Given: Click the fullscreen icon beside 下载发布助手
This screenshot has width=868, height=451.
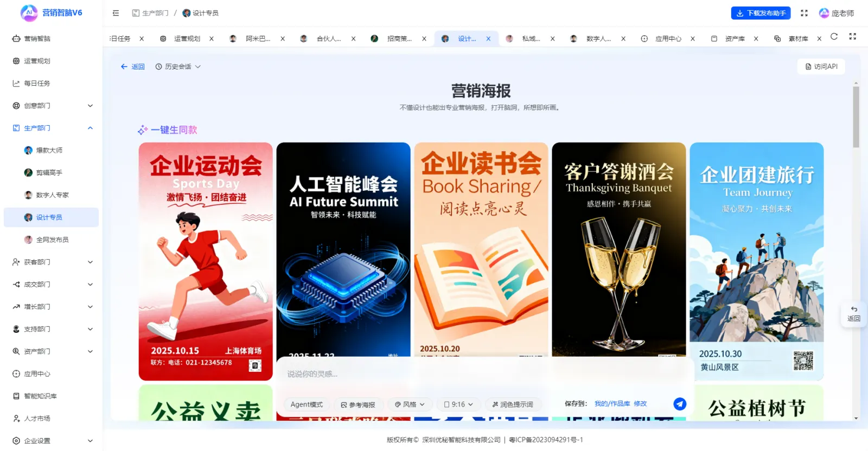Looking at the screenshot, I should [804, 13].
